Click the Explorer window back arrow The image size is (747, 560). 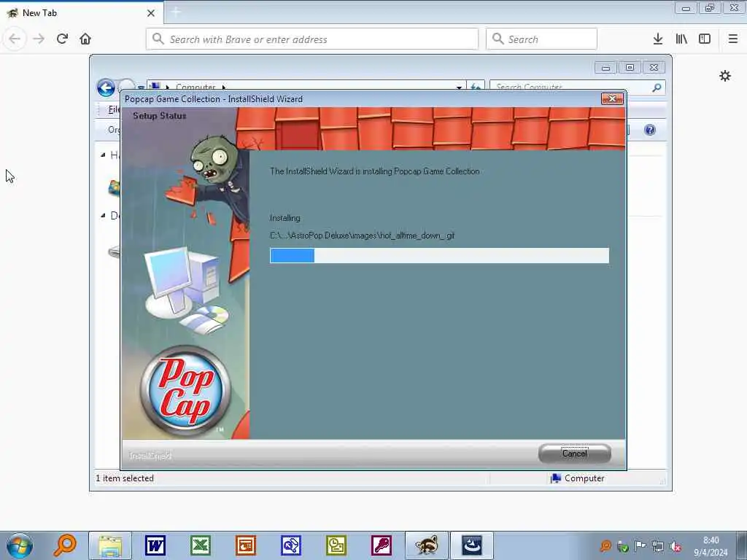click(x=106, y=87)
